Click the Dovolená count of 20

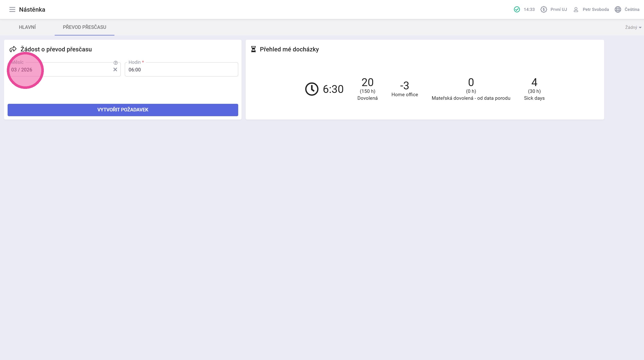tap(367, 83)
